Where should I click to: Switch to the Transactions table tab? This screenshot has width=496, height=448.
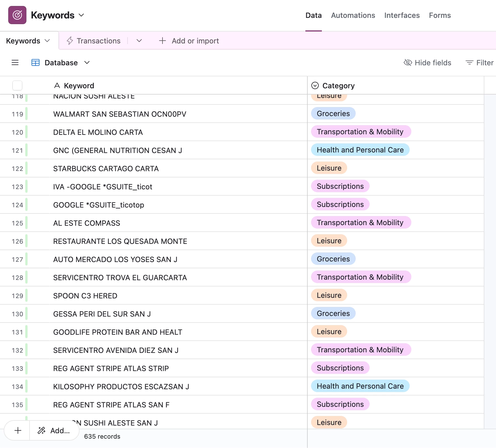99,41
